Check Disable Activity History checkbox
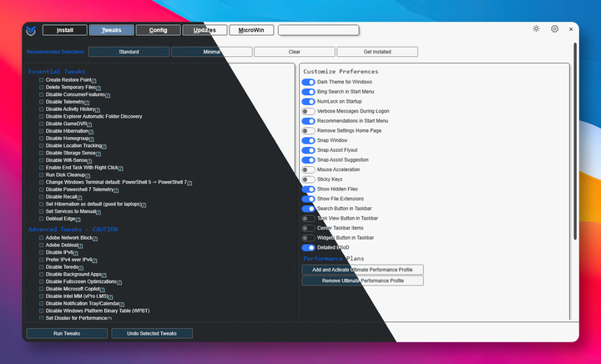 click(x=41, y=109)
